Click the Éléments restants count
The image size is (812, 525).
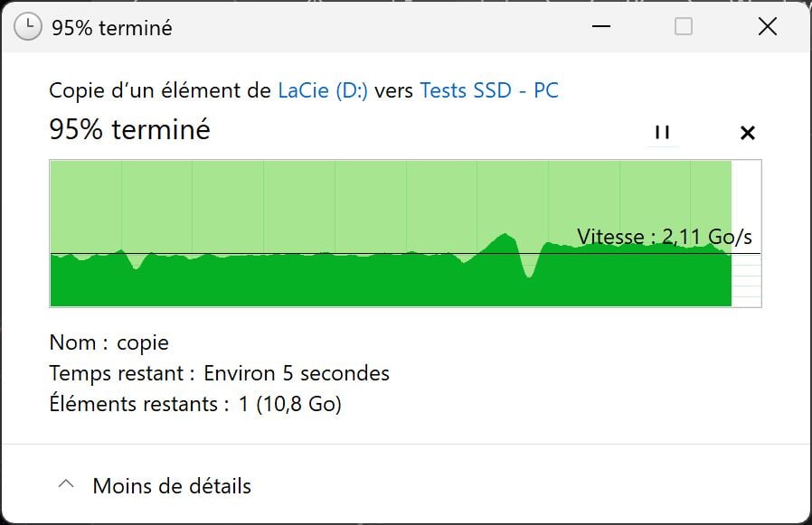click(x=195, y=404)
